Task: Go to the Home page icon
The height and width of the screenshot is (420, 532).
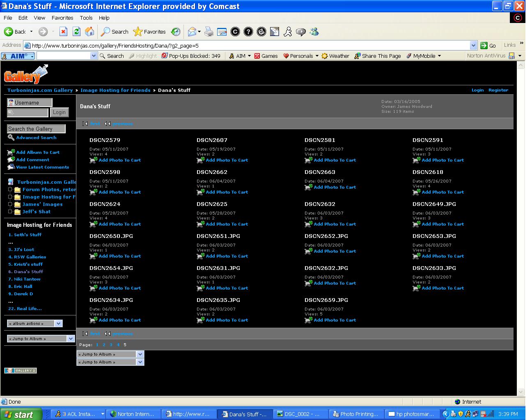Action: [x=89, y=32]
